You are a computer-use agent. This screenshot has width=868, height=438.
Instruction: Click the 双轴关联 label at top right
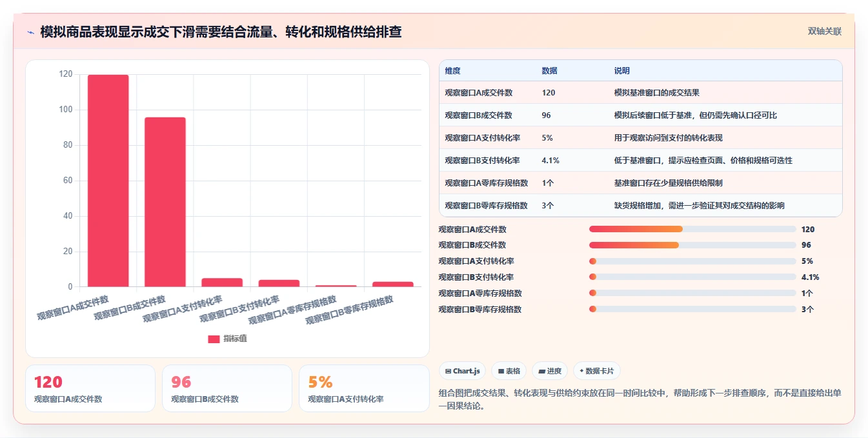coord(825,31)
